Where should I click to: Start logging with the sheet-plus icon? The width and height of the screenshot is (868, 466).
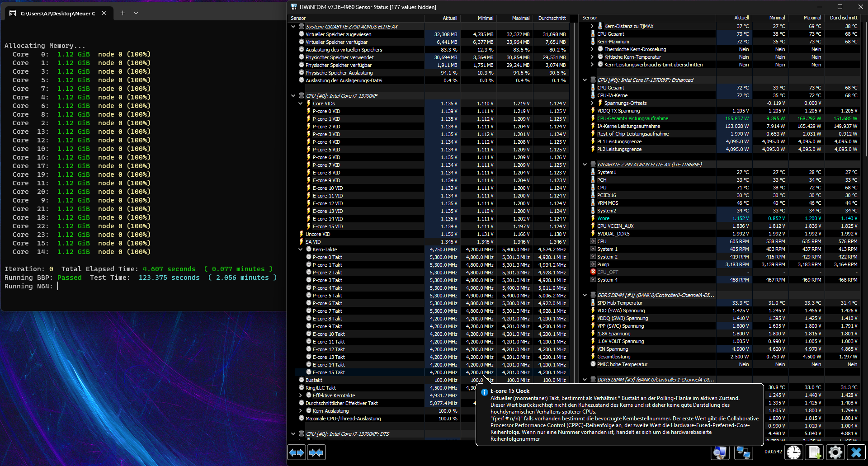[x=815, y=452]
